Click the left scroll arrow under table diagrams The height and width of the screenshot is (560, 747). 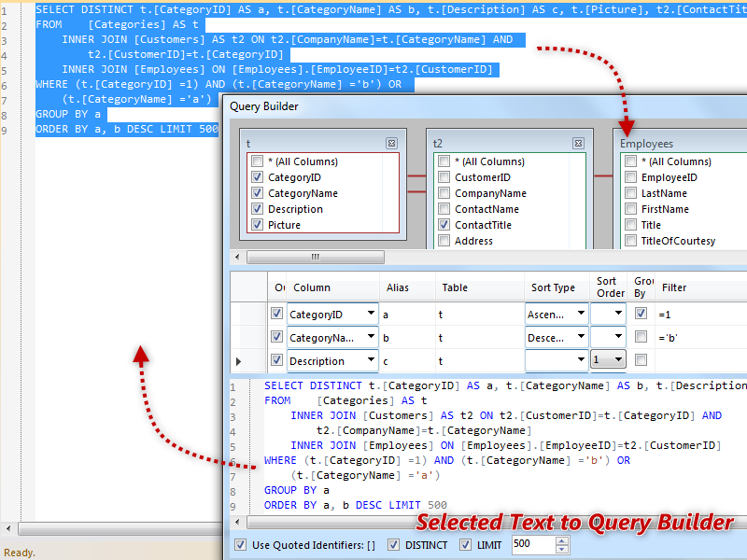[237, 258]
